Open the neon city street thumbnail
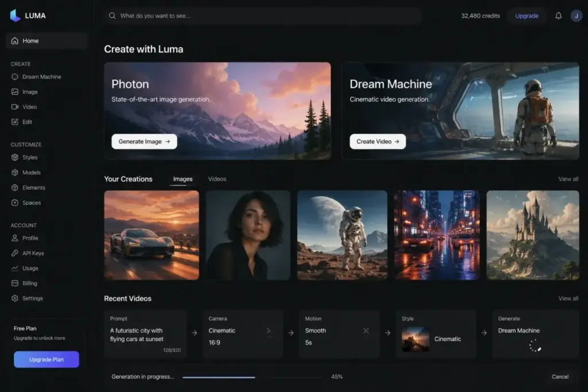This screenshot has height=392, width=588. coord(437,235)
